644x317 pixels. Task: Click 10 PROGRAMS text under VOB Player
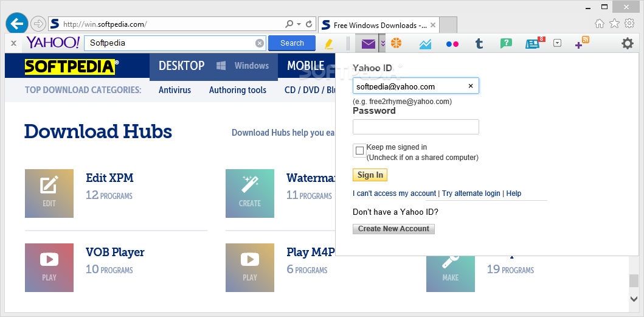(109, 270)
